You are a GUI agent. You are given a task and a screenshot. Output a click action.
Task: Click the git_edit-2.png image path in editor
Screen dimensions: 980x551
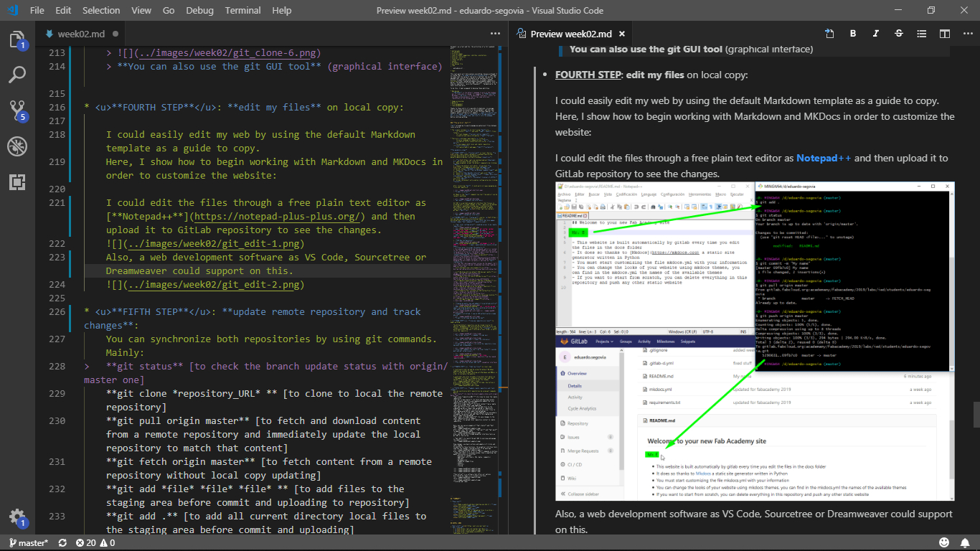point(214,284)
